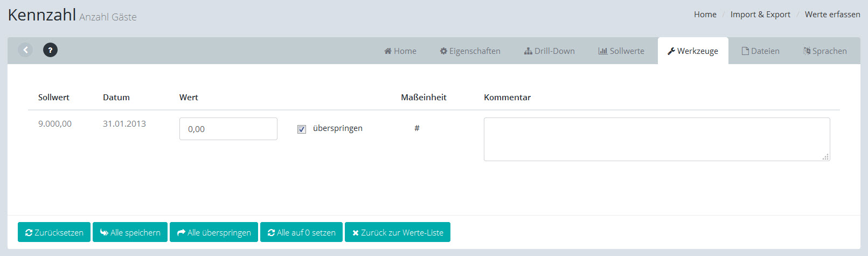Select the Drill-Down tab
This screenshot has width=868, height=256.
tap(549, 51)
